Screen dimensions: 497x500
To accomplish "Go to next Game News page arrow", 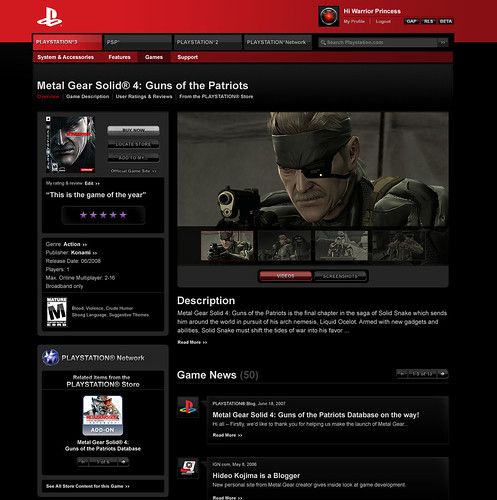I will [442, 374].
